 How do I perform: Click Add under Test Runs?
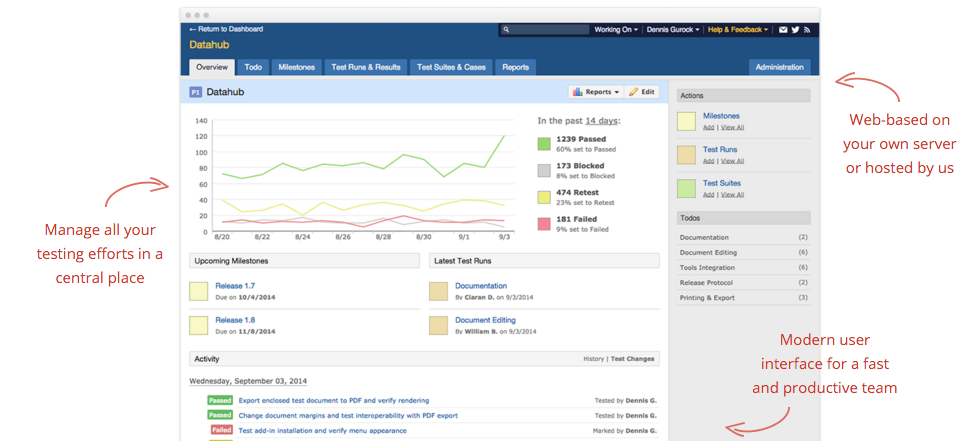[708, 161]
